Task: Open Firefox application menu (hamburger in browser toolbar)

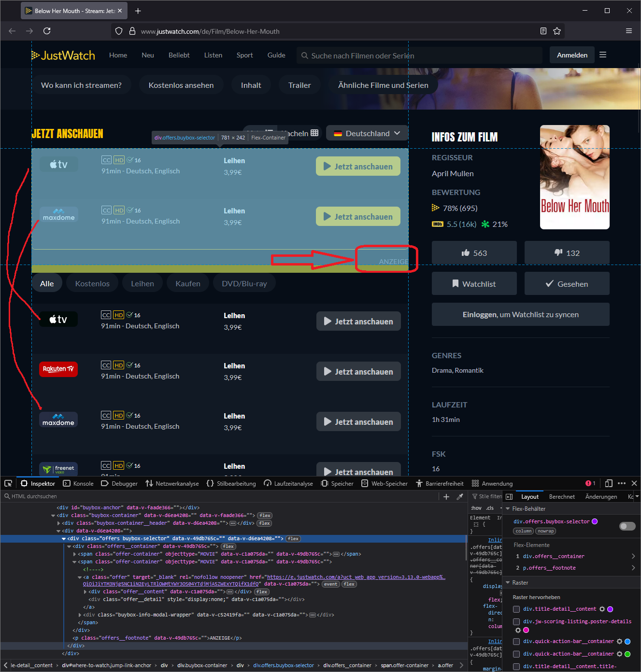Action: pyautogui.click(x=629, y=31)
